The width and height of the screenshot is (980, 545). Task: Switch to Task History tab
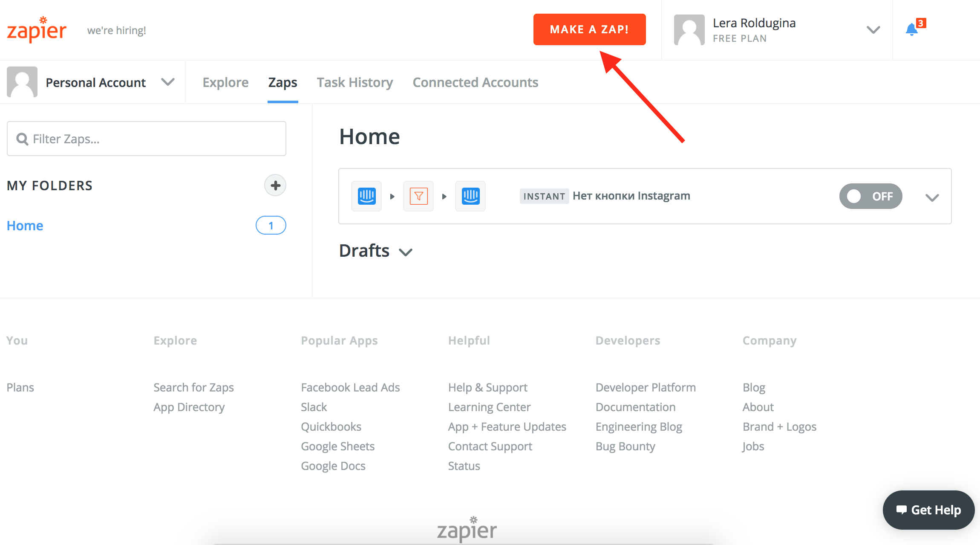[355, 82]
